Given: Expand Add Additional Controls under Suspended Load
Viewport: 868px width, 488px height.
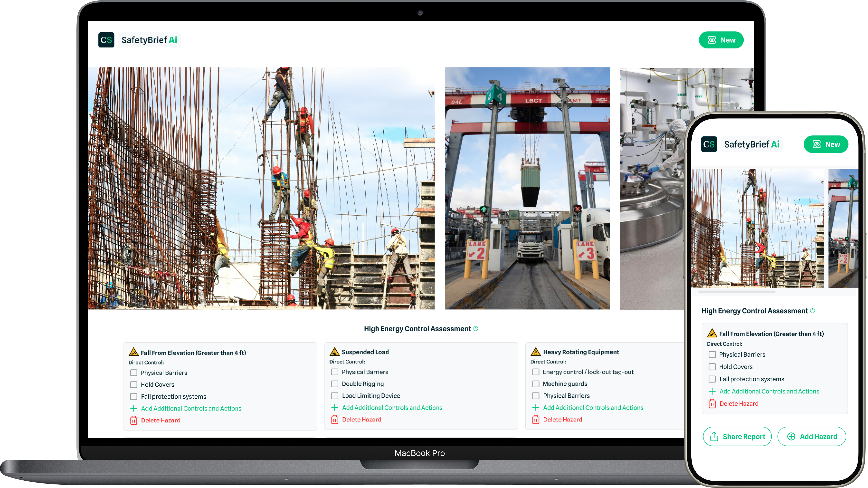Looking at the screenshot, I should (x=392, y=407).
